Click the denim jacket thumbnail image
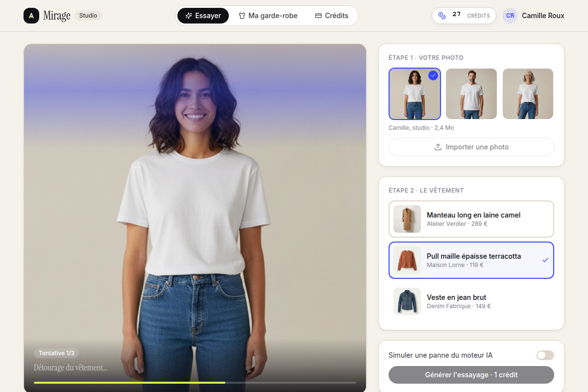 (407, 301)
